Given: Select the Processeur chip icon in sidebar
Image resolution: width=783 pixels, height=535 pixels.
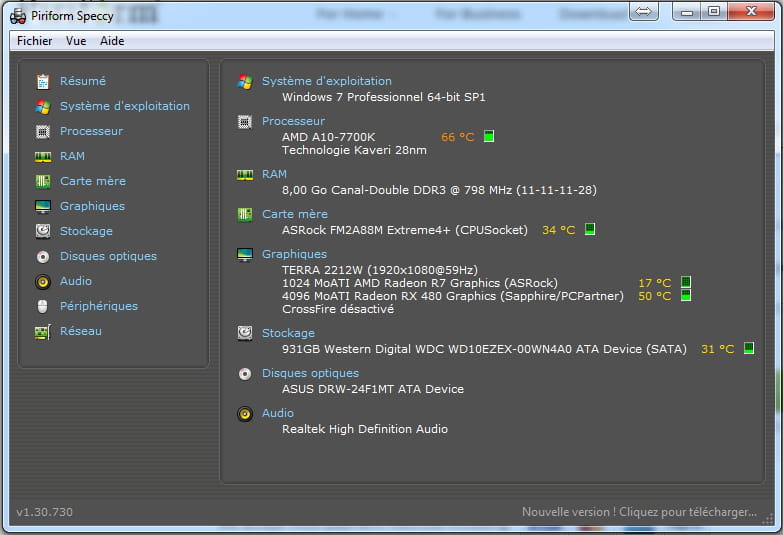Looking at the screenshot, I should coord(43,131).
